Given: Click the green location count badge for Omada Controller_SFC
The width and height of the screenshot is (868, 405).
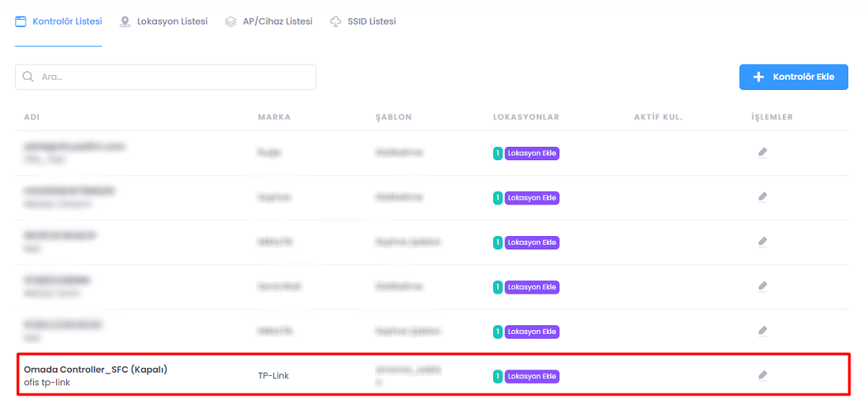Looking at the screenshot, I should point(497,377).
